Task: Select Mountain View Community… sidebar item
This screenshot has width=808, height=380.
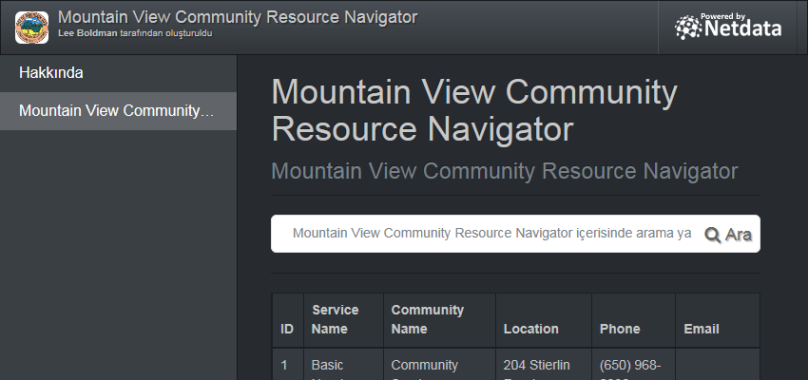Action: point(119,111)
